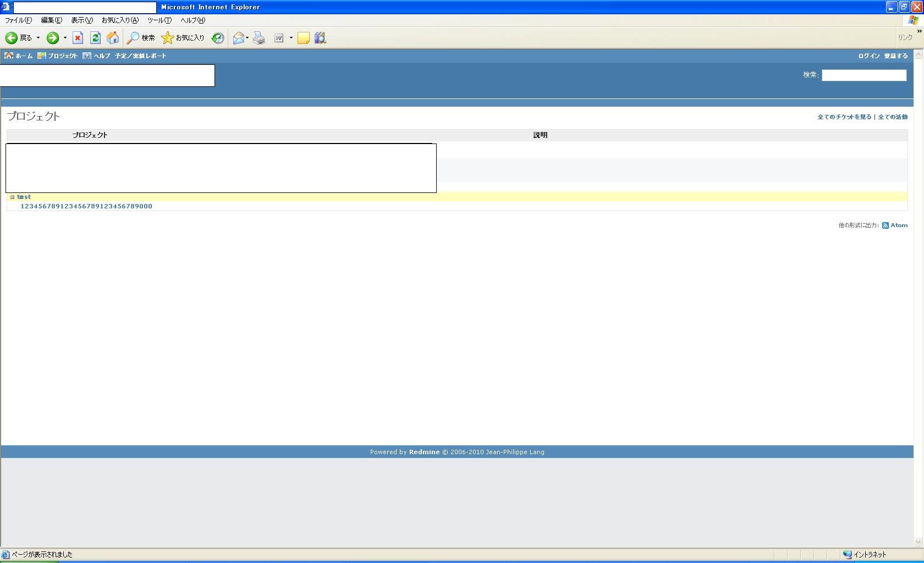Collapse the test project tree node
The image size is (924, 563).
[12, 197]
